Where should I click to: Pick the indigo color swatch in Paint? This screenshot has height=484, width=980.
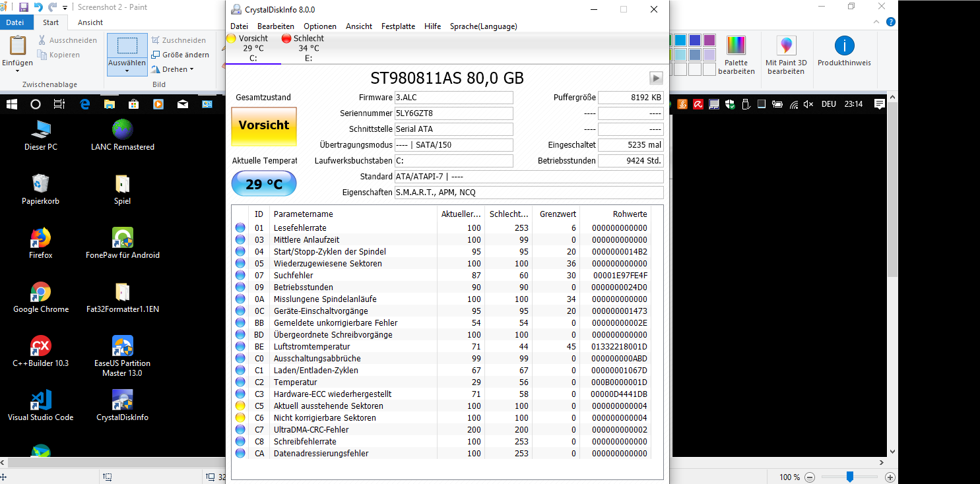pyautogui.click(x=694, y=41)
